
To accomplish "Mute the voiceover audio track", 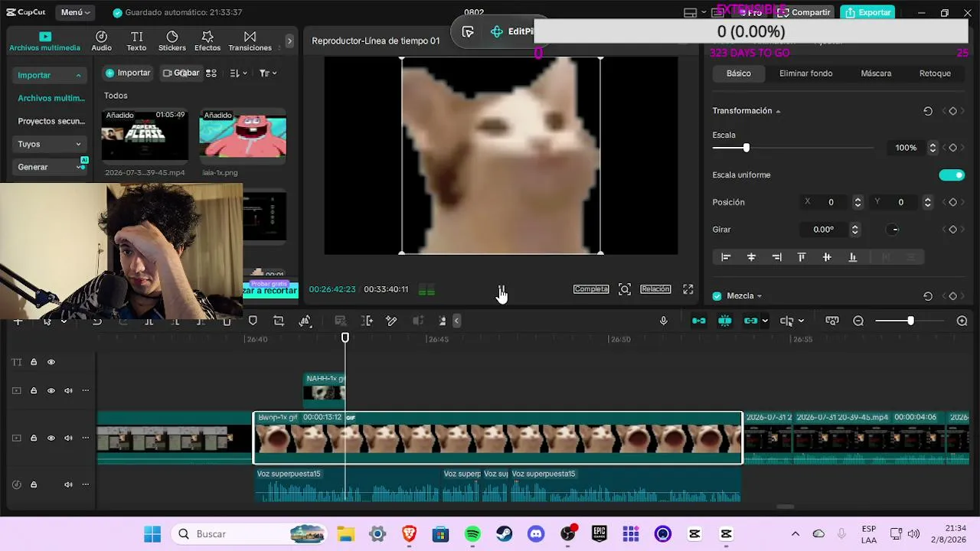I will (68, 484).
